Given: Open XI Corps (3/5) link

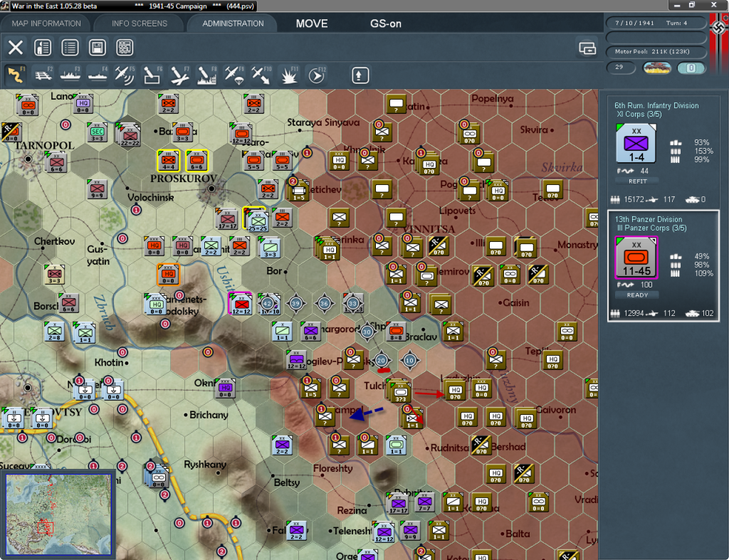Looking at the screenshot, I should [x=639, y=115].
